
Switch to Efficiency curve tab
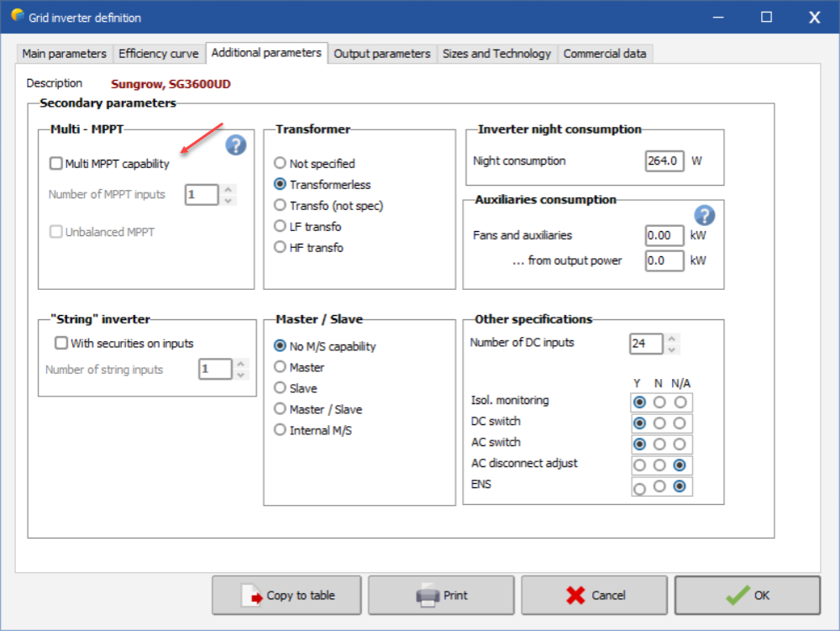tap(159, 54)
